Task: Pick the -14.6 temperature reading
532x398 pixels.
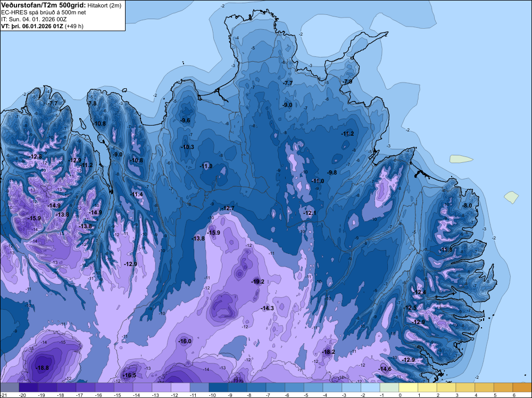Action: point(385,369)
